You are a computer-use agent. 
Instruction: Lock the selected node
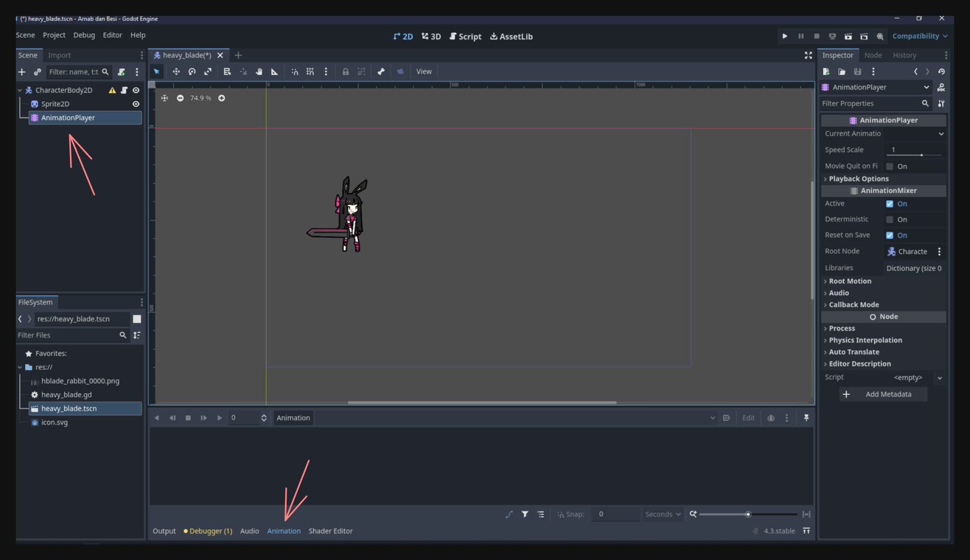pos(345,72)
